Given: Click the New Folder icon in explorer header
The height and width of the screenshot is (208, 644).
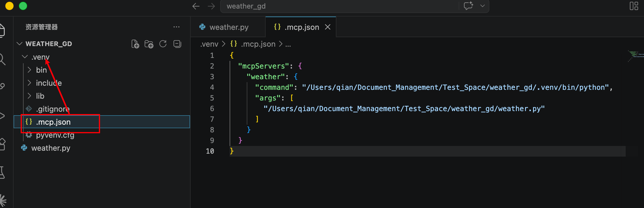Looking at the screenshot, I should [149, 44].
